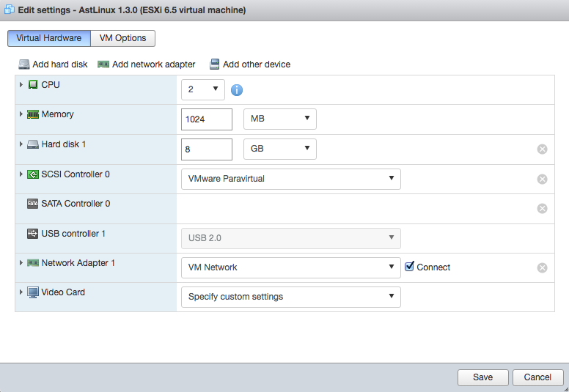Expand the Network Adapter 1 row
The width and height of the screenshot is (569, 392).
pos(21,262)
